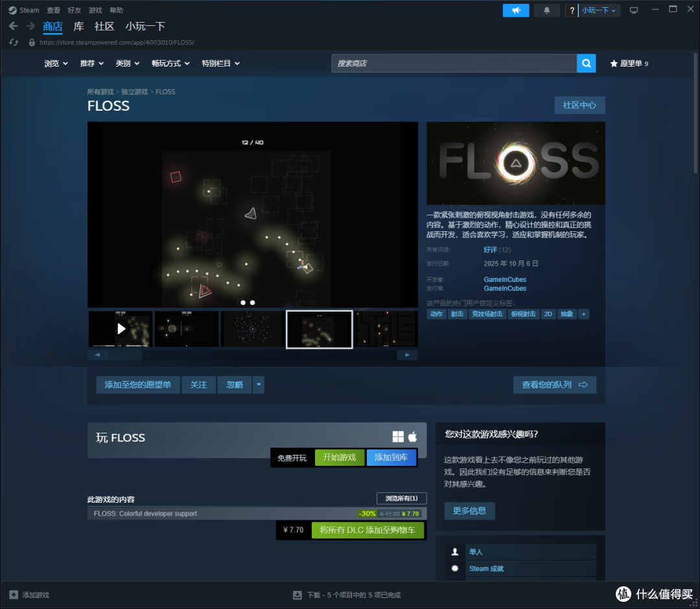Expand the 类别 dropdown
The image size is (700, 609).
127,63
